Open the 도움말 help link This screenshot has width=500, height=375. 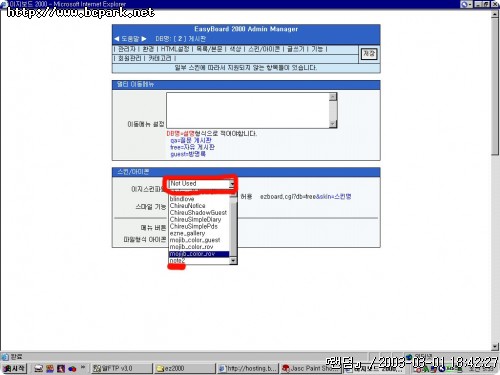(130, 39)
